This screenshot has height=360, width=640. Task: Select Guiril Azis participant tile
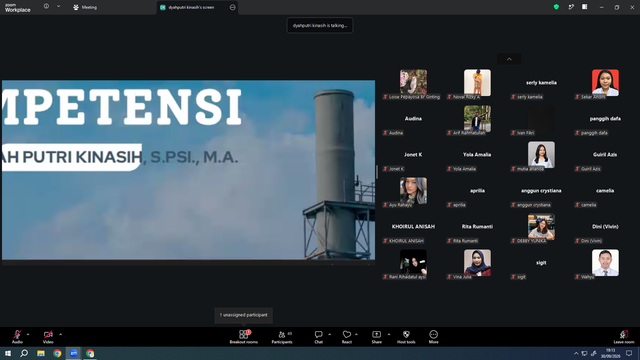(x=605, y=156)
